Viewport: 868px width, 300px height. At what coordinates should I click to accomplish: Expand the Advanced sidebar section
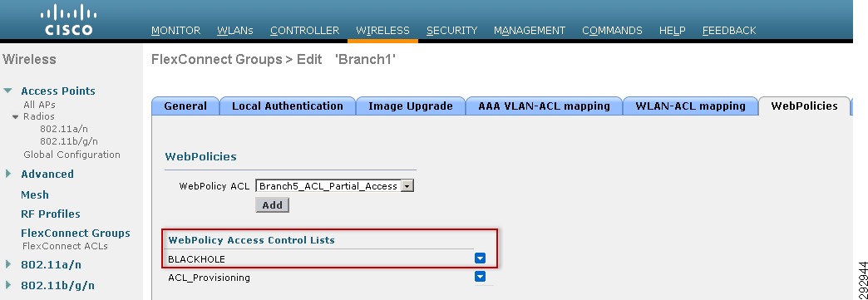7,174
